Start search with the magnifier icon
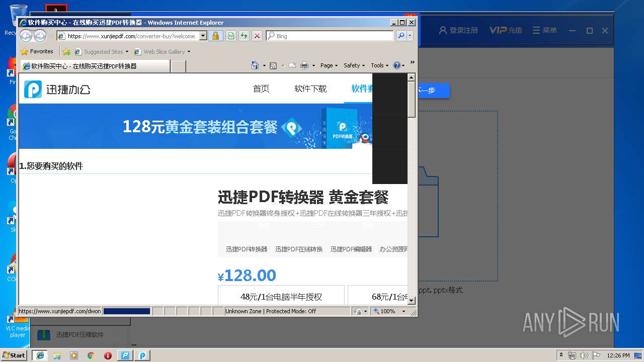 401,36
